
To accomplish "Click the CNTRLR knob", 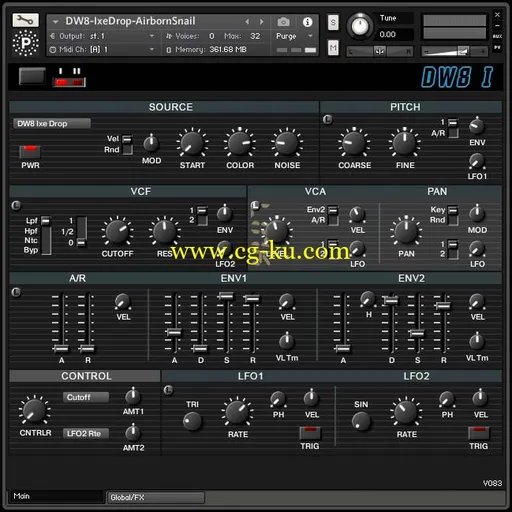I will pyautogui.click(x=34, y=411).
